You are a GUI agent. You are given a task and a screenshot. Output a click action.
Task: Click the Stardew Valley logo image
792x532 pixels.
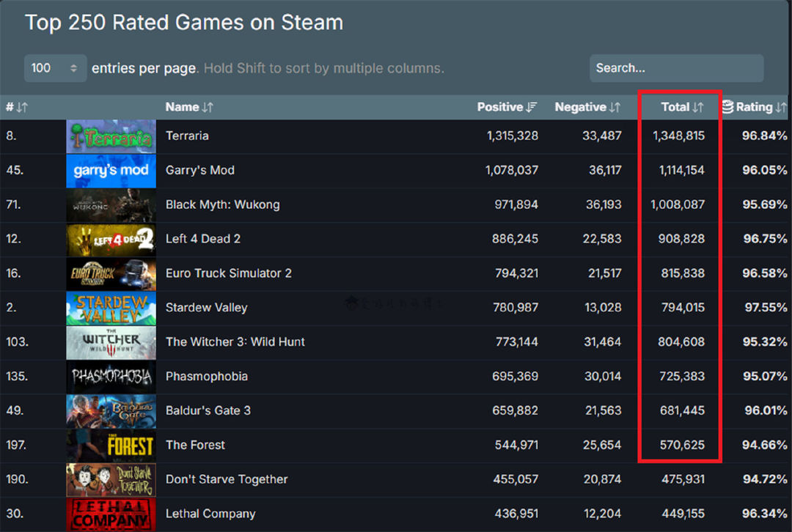tap(111, 308)
